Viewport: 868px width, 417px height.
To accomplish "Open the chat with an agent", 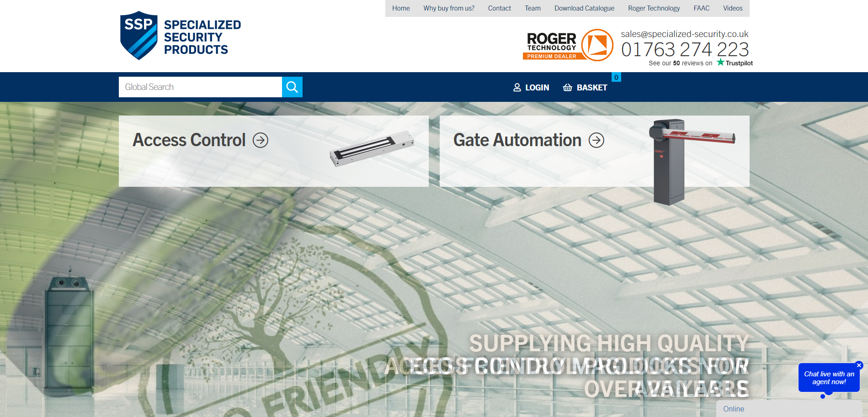I will pos(829,377).
